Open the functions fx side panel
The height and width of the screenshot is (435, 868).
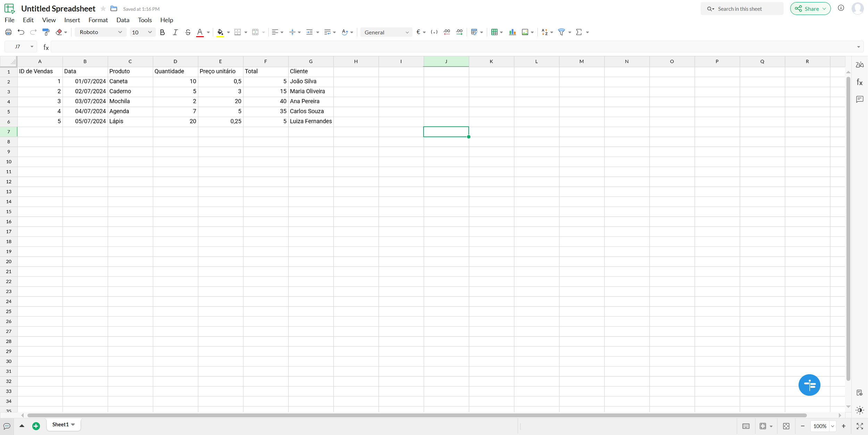pos(860,82)
